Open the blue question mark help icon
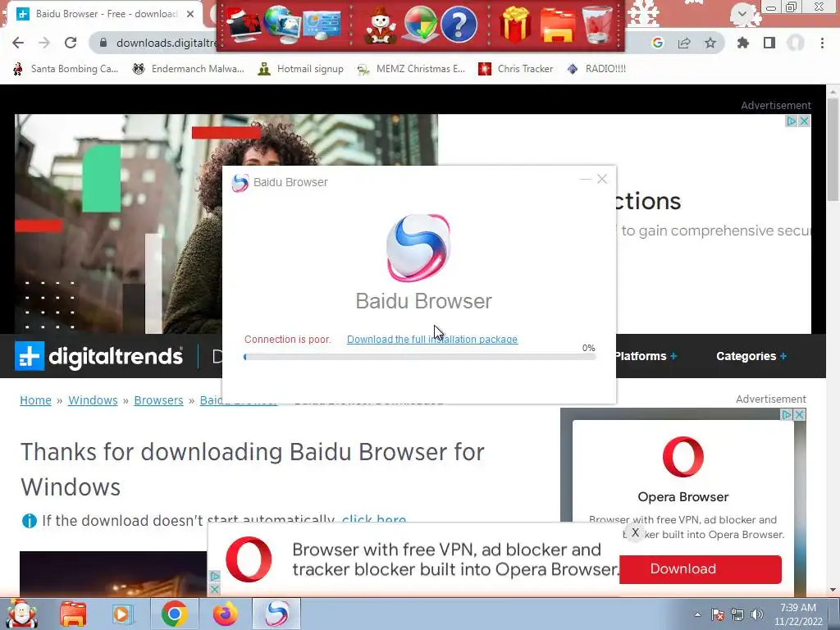840x630 pixels. click(x=459, y=24)
